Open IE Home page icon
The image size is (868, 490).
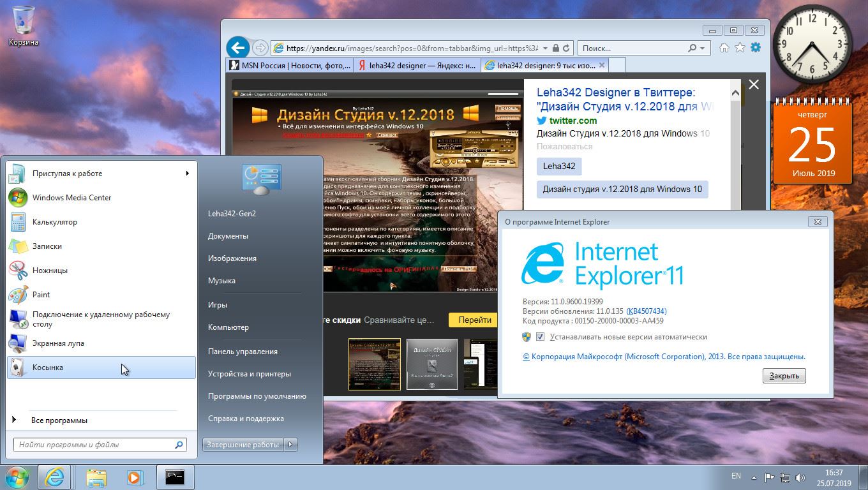pos(724,48)
